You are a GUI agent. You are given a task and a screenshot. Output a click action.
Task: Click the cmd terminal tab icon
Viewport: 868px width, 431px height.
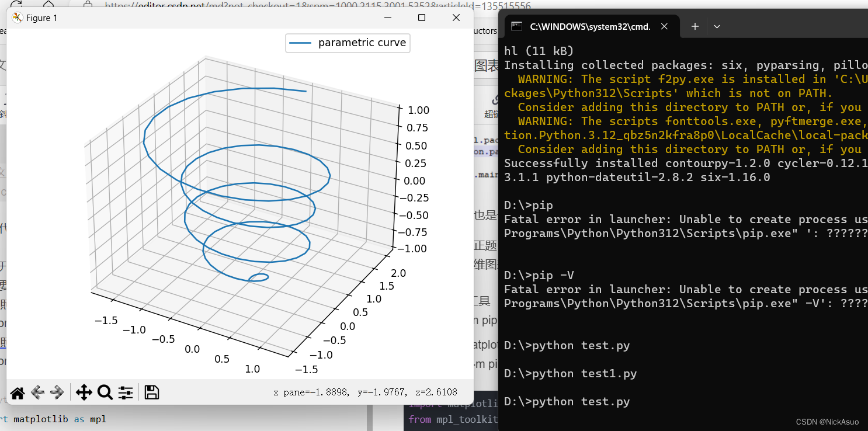(516, 26)
